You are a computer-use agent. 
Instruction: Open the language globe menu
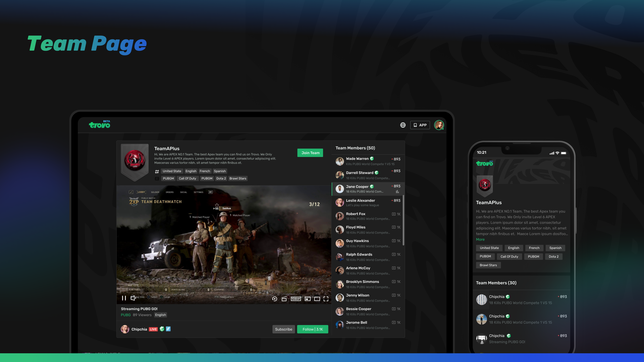pyautogui.click(x=403, y=125)
